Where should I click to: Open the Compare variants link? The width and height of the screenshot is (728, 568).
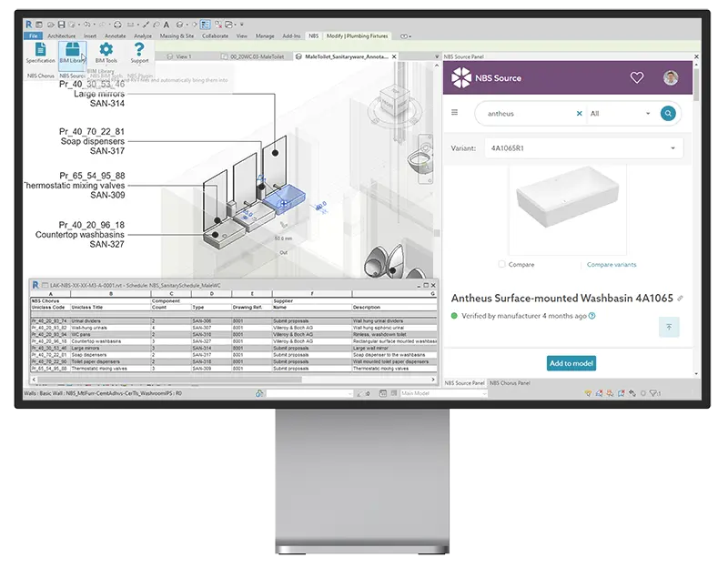[611, 265]
